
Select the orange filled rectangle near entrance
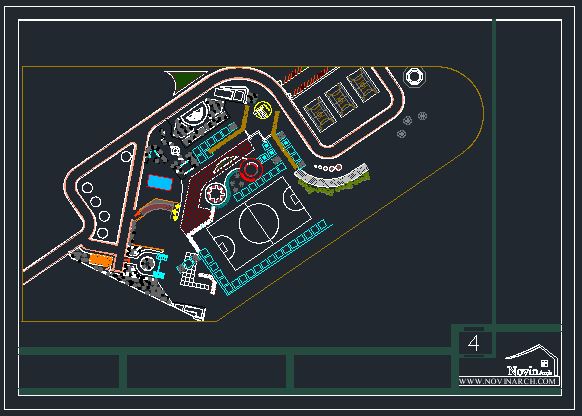pos(100,259)
